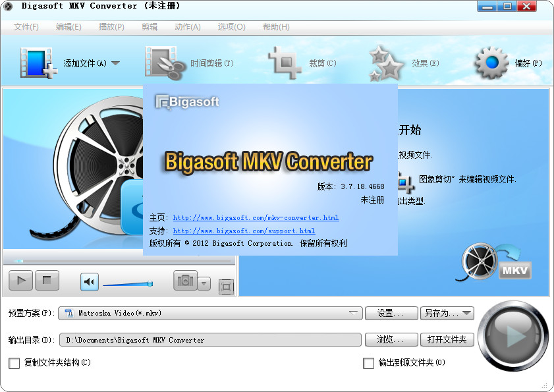Open the 编辑(E) menu
The width and height of the screenshot is (554, 392).
[x=69, y=27]
